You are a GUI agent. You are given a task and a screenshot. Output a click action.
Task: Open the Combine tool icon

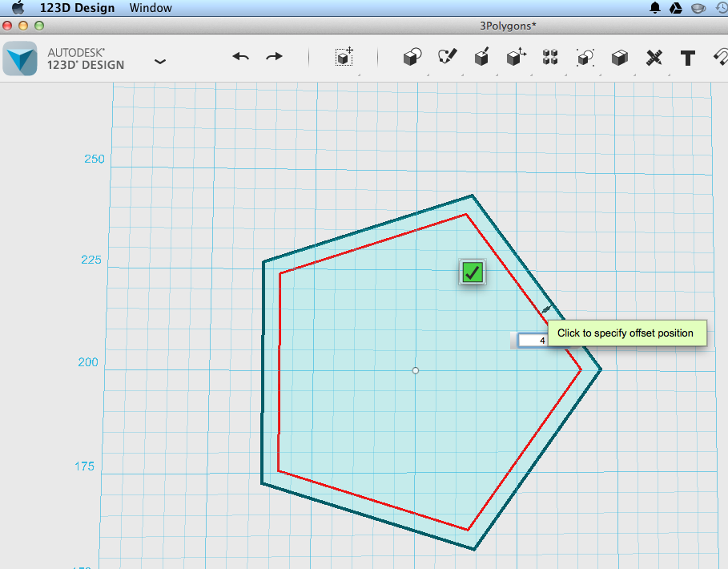tap(619, 58)
